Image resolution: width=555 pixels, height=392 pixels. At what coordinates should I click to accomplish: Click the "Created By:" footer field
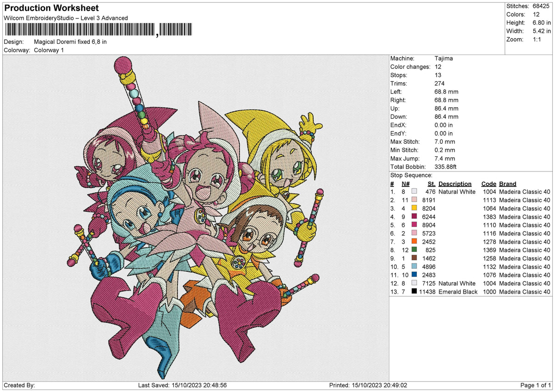(19, 385)
